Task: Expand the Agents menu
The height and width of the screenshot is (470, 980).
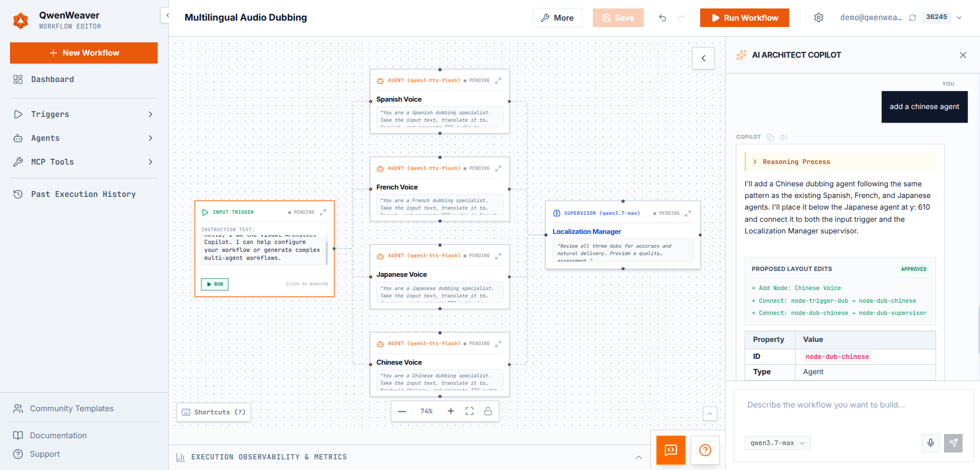Action: pyautogui.click(x=84, y=138)
